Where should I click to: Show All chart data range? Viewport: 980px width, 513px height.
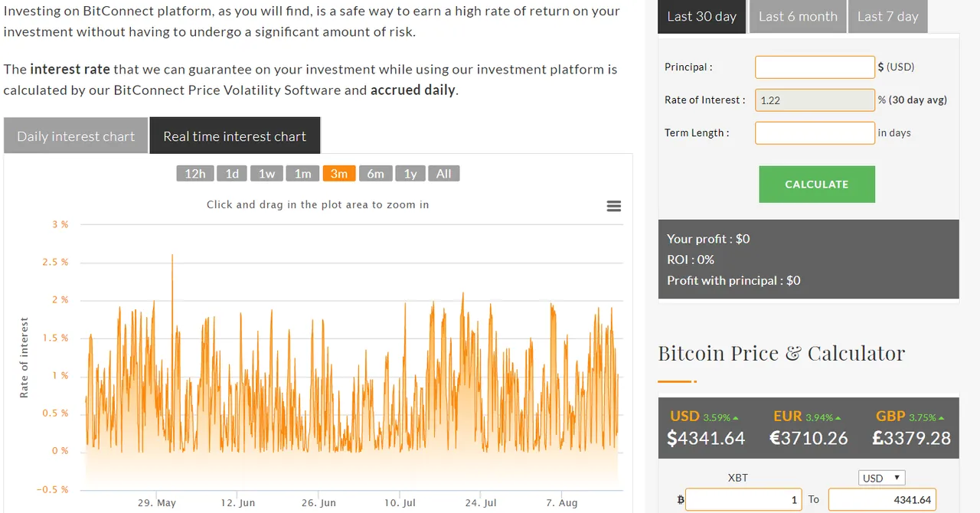pos(444,174)
